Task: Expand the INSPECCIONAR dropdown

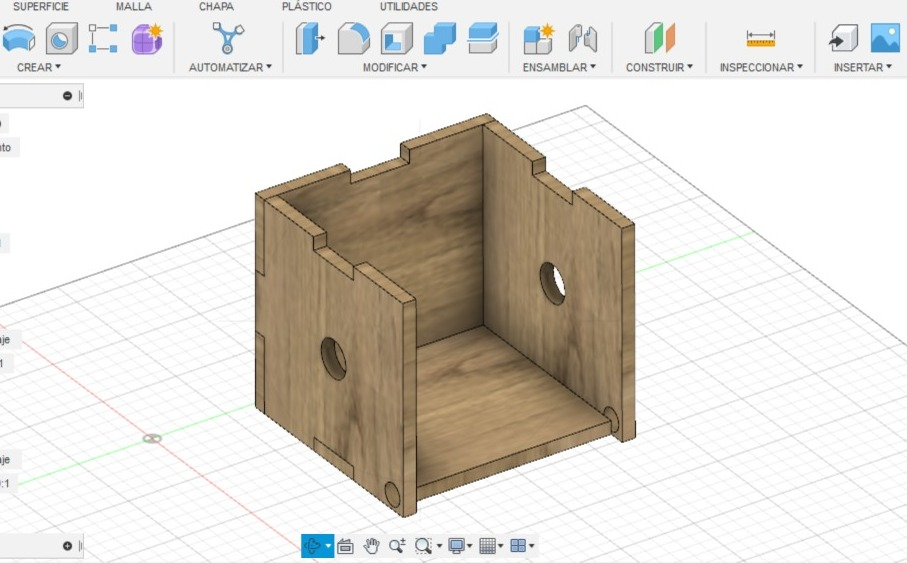Action: [761, 67]
